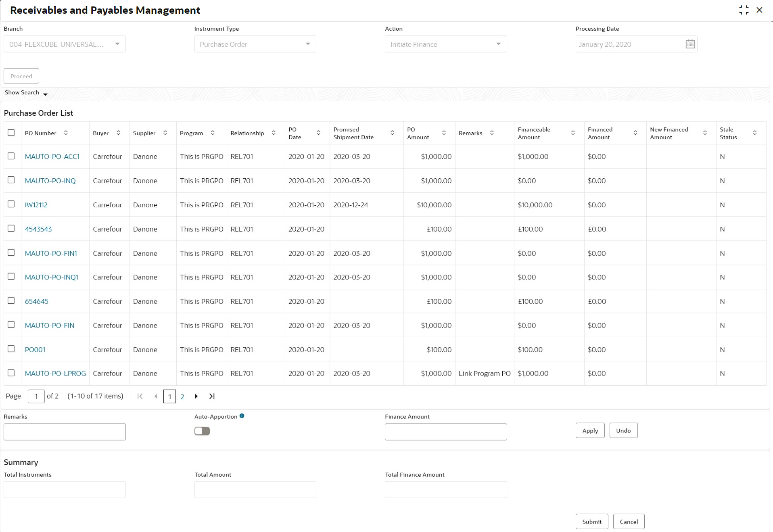Click the bottom Remarks input field

click(x=65, y=432)
